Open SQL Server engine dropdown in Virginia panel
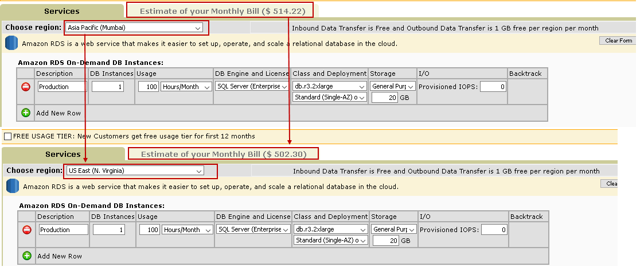The image size is (644, 274). click(x=253, y=229)
